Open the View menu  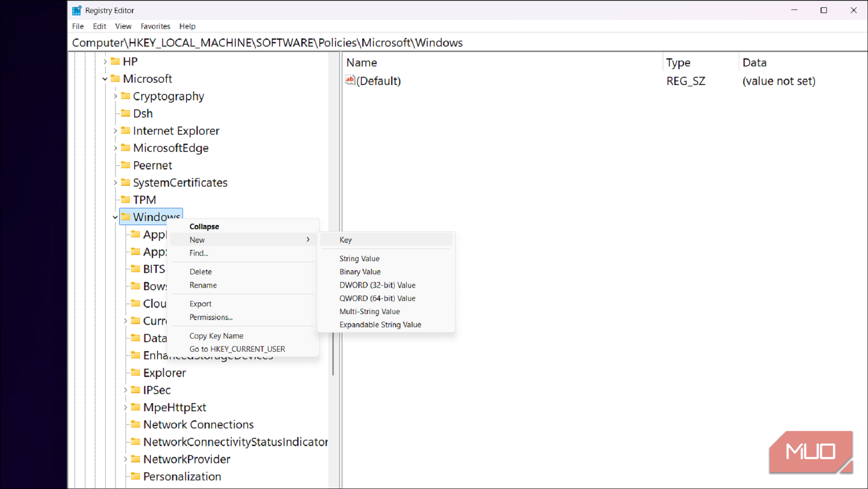coord(123,26)
